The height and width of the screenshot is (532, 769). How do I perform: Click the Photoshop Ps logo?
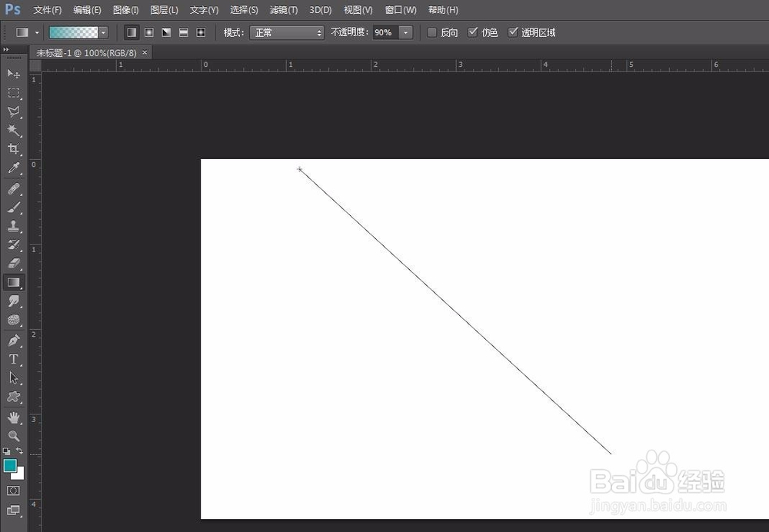coord(13,9)
